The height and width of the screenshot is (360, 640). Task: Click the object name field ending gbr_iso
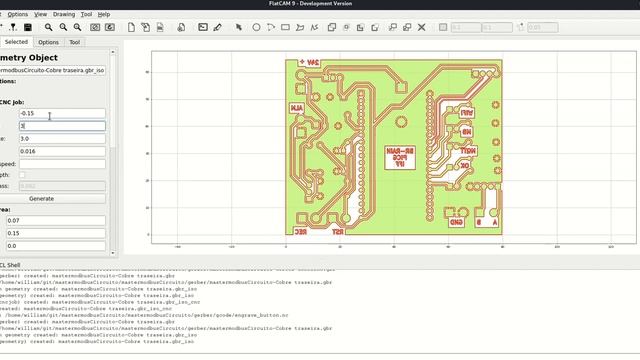tap(52, 70)
